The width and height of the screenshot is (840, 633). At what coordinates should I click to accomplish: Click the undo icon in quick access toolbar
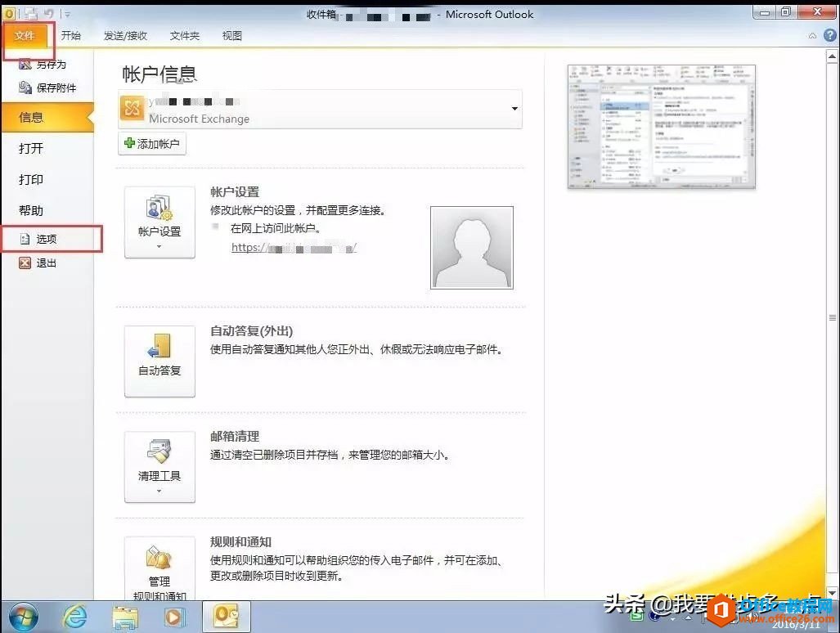tap(49, 13)
